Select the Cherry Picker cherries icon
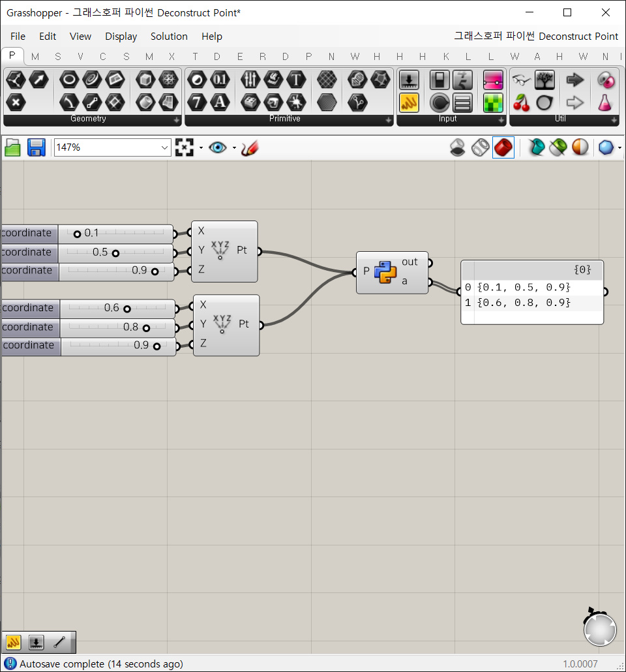Viewport: 626px width, 672px height. 521,103
